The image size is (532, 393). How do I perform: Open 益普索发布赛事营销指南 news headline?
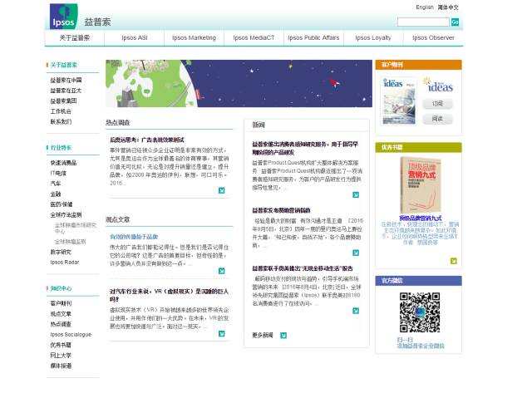(x=281, y=210)
